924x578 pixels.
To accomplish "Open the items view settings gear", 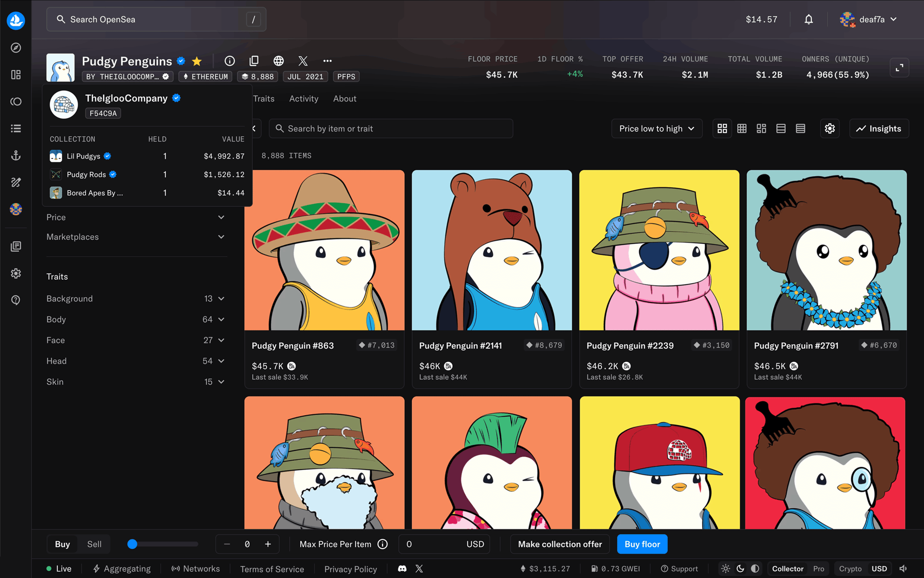I will click(830, 129).
